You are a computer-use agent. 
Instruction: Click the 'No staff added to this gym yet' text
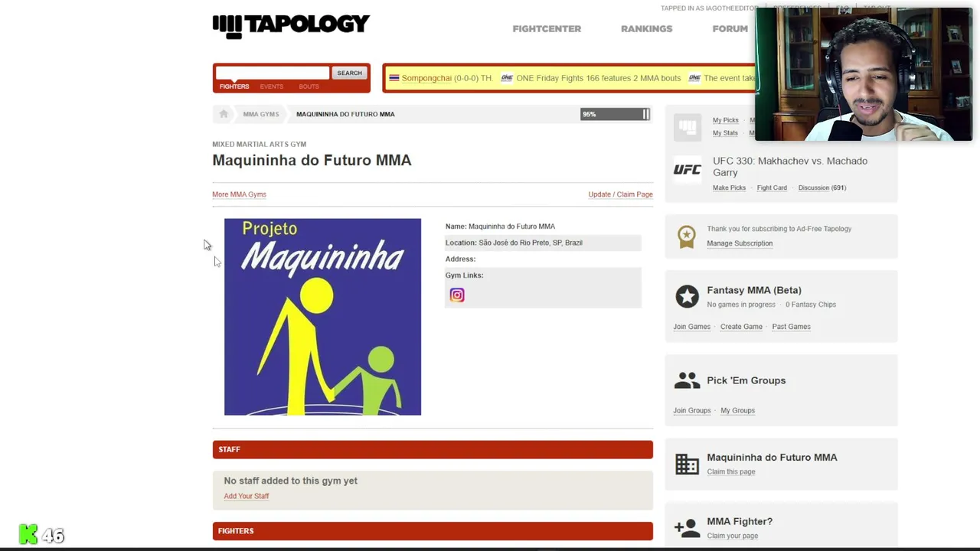(291, 481)
